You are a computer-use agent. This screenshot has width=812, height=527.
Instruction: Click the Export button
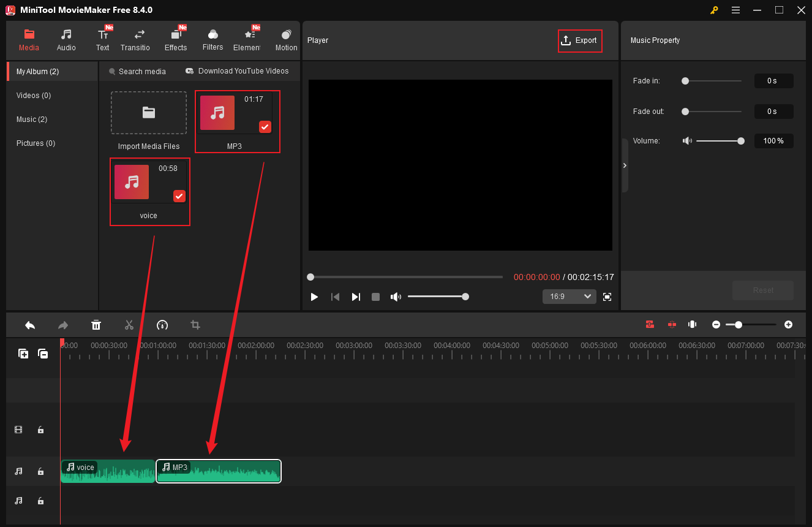pyautogui.click(x=580, y=40)
